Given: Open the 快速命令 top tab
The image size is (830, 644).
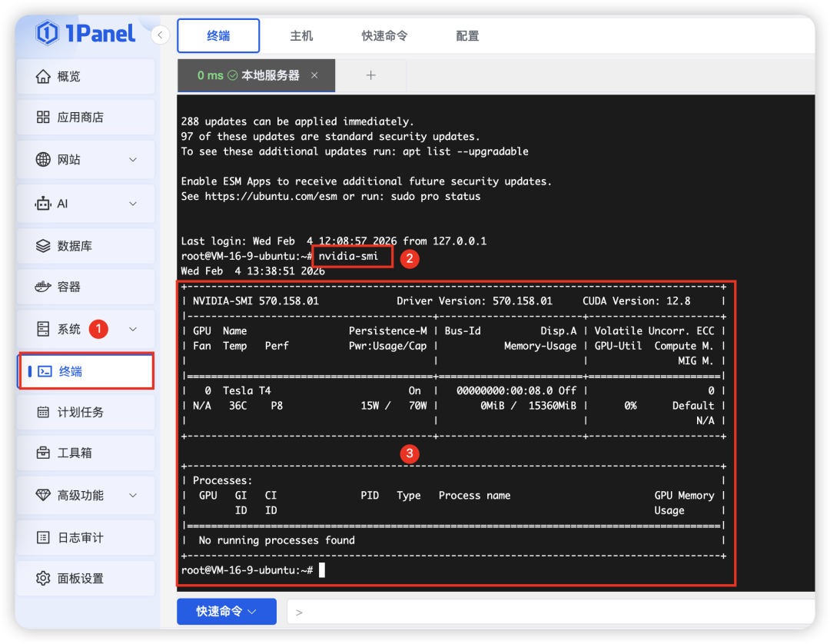Looking at the screenshot, I should coord(384,35).
